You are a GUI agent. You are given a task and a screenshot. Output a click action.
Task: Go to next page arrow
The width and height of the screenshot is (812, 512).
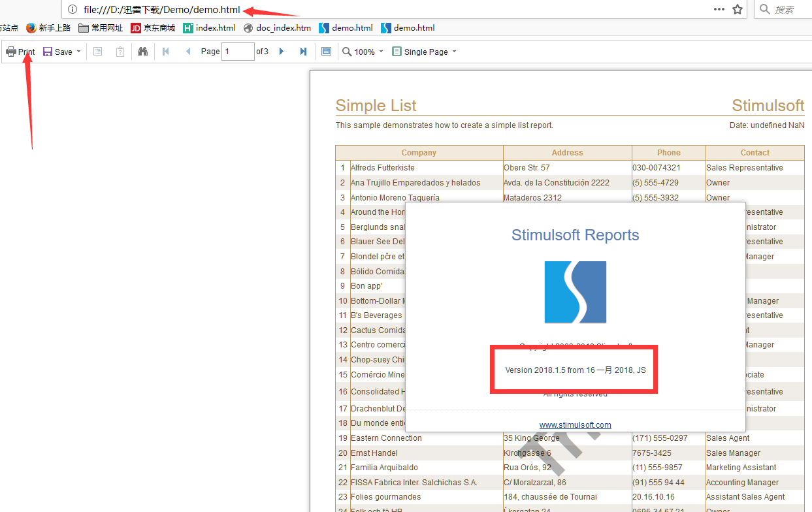click(x=282, y=52)
